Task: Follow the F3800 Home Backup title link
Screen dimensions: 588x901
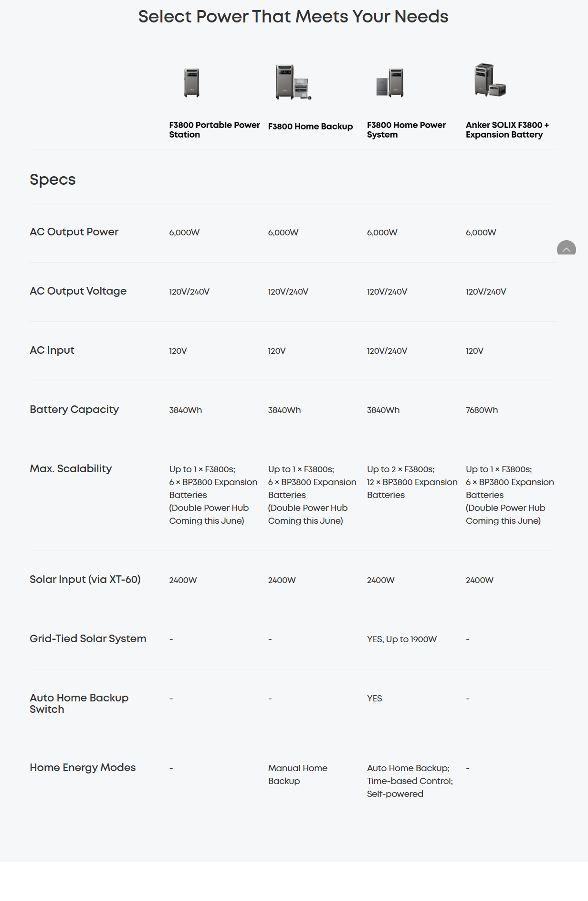Action: (310, 127)
